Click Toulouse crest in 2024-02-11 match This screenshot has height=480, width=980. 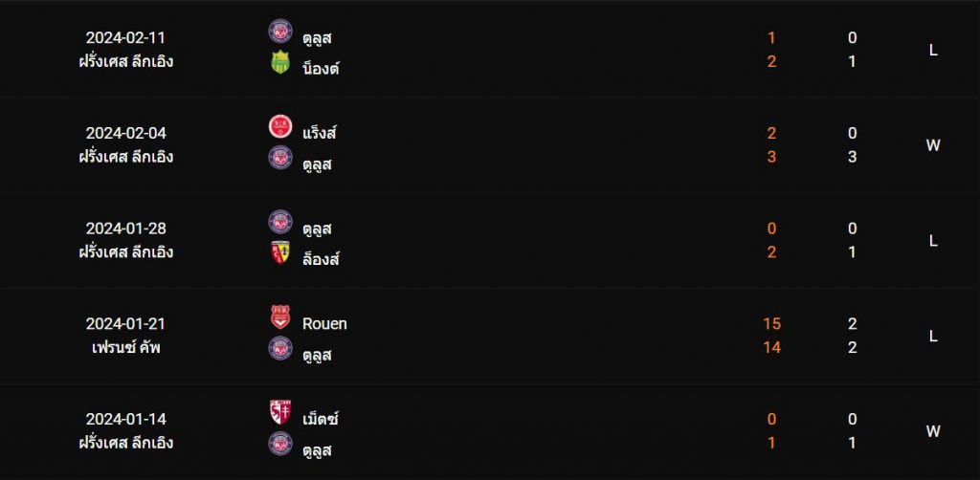(280, 32)
